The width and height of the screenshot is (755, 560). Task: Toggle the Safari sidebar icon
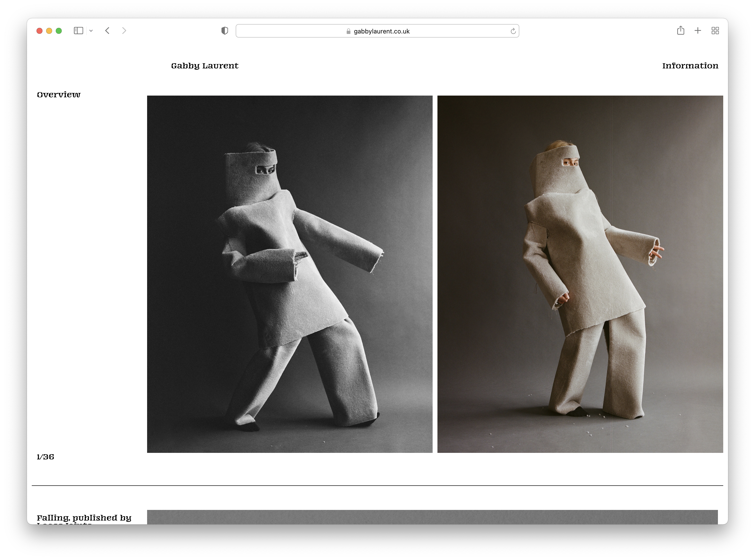(x=78, y=31)
